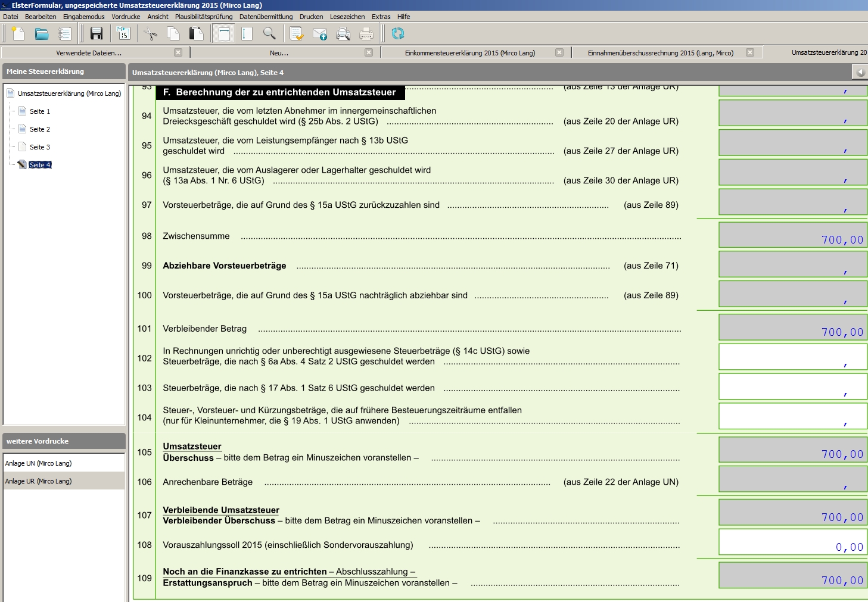The height and width of the screenshot is (602, 868).
Task: Switch to the Verwendete Dateien tab
Action: (x=89, y=53)
